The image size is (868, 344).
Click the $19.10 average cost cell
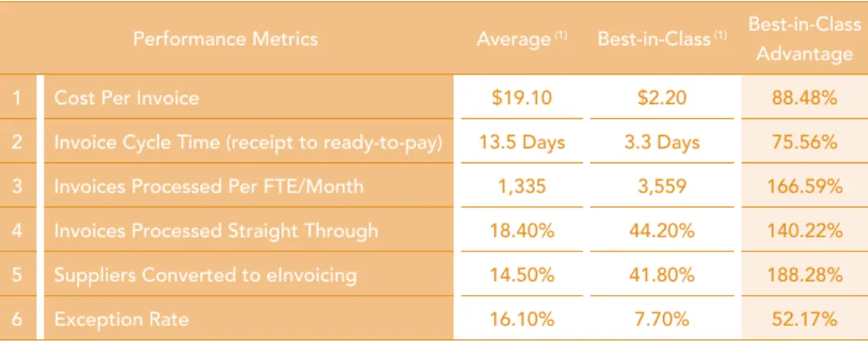[521, 98]
